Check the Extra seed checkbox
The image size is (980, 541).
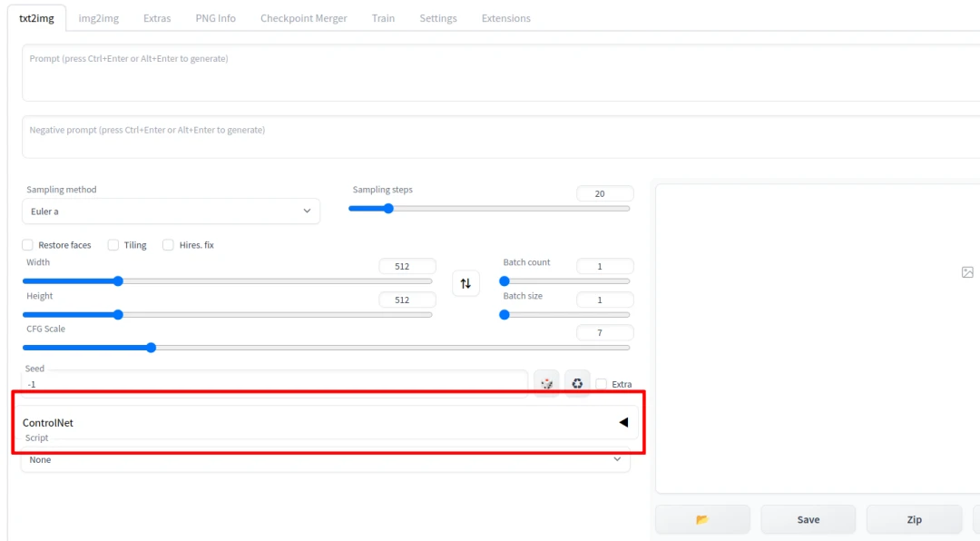click(602, 384)
